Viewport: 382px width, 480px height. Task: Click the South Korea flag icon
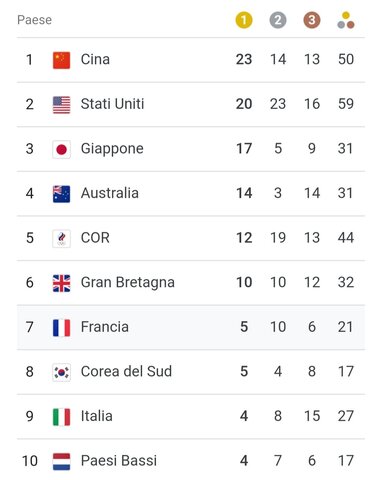coord(62,372)
